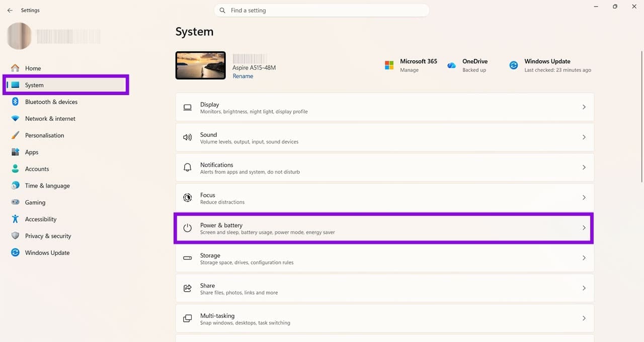Click the Power & battery power icon
644x342 pixels.
pos(188,228)
